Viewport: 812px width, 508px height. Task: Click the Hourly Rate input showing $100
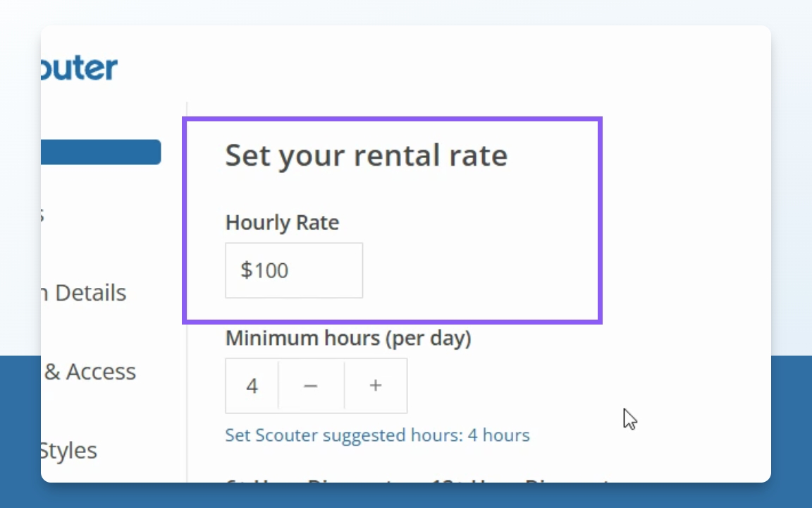(x=294, y=270)
